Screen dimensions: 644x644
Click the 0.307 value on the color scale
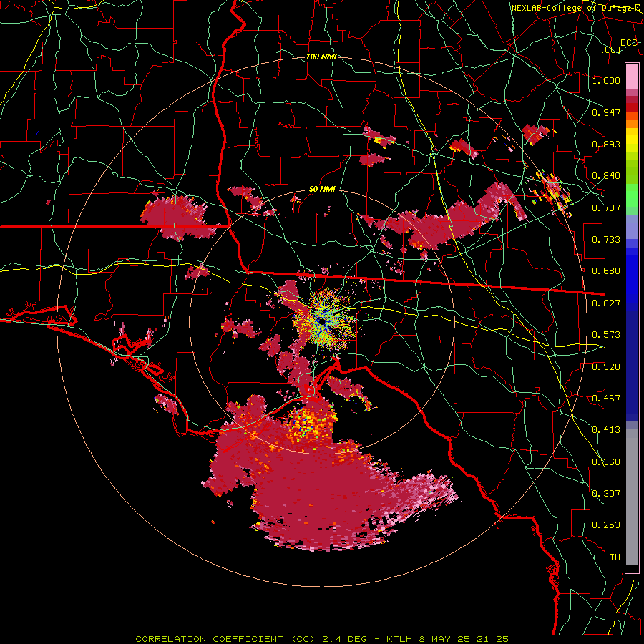pos(606,494)
